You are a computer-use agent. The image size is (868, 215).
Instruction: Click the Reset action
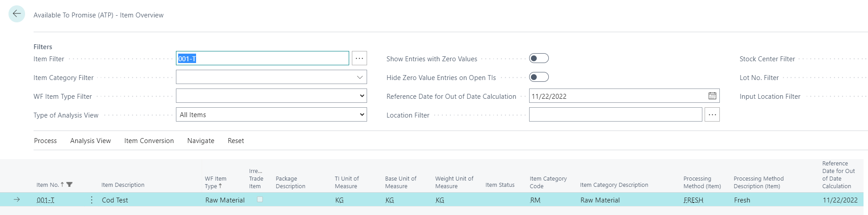click(236, 141)
